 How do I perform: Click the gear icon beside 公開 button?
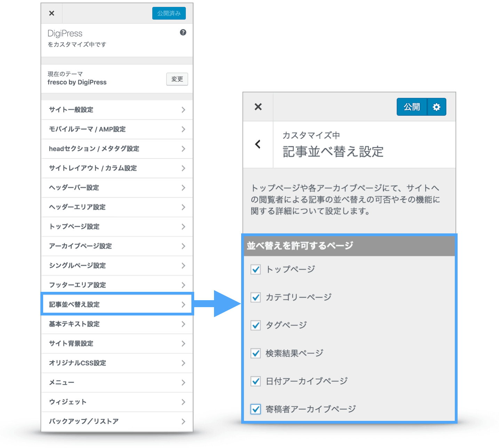click(x=436, y=107)
